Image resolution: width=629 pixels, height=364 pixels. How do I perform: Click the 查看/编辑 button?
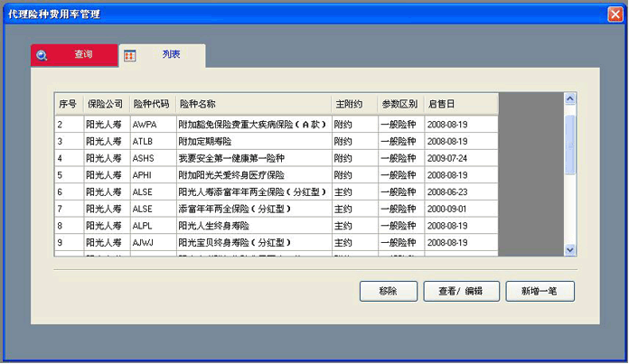pyautogui.click(x=461, y=291)
